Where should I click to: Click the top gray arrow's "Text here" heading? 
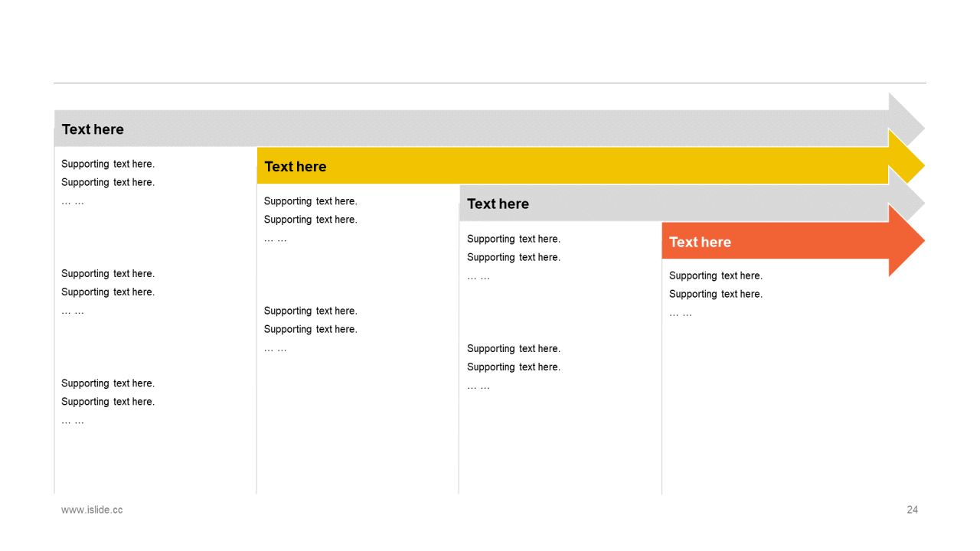pos(93,129)
